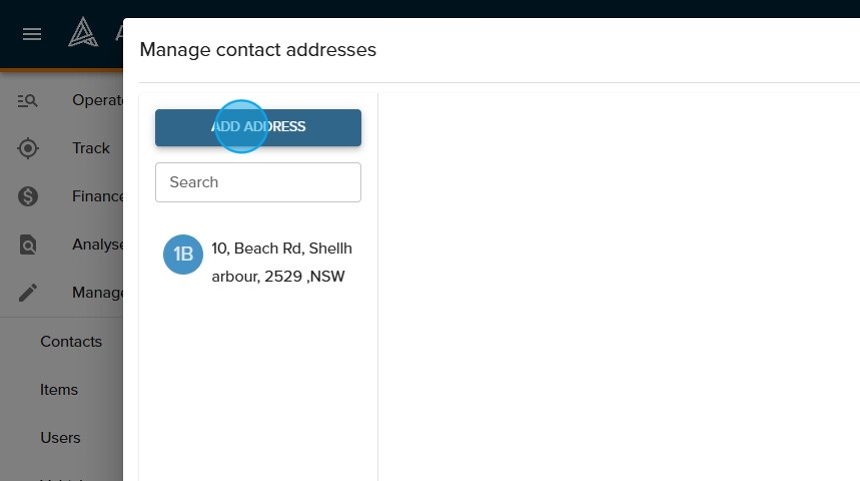
Task: Click the triangular app logo
Action: (x=83, y=34)
